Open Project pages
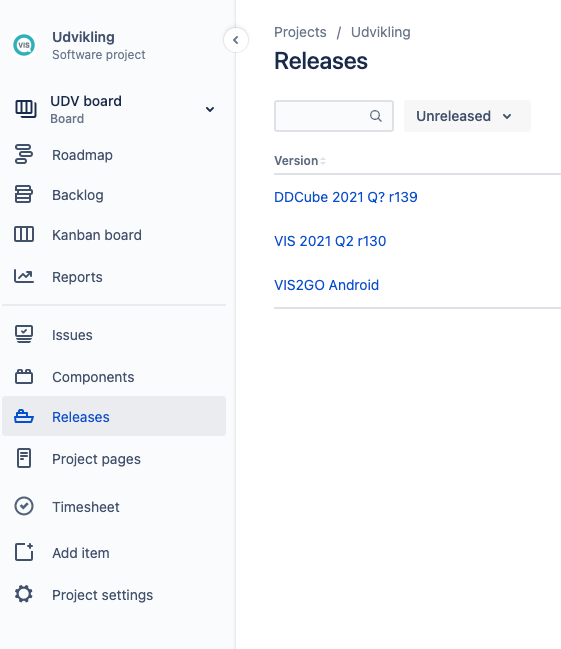This screenshot has width=561, height=649. click(114, 459)
